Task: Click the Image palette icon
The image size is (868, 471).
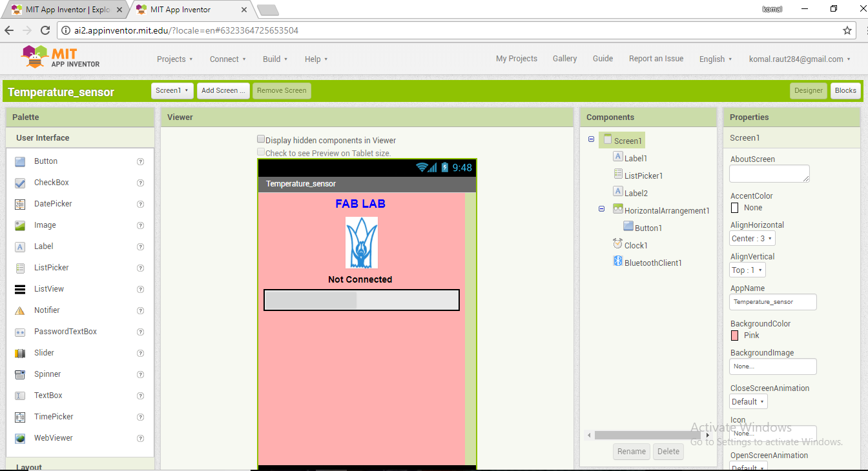Action: [20, 225]
